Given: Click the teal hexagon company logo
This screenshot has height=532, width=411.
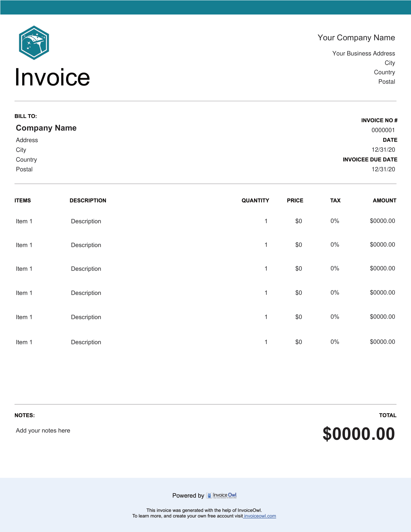Looking at the screenshot, I should (x=34, y=43).
